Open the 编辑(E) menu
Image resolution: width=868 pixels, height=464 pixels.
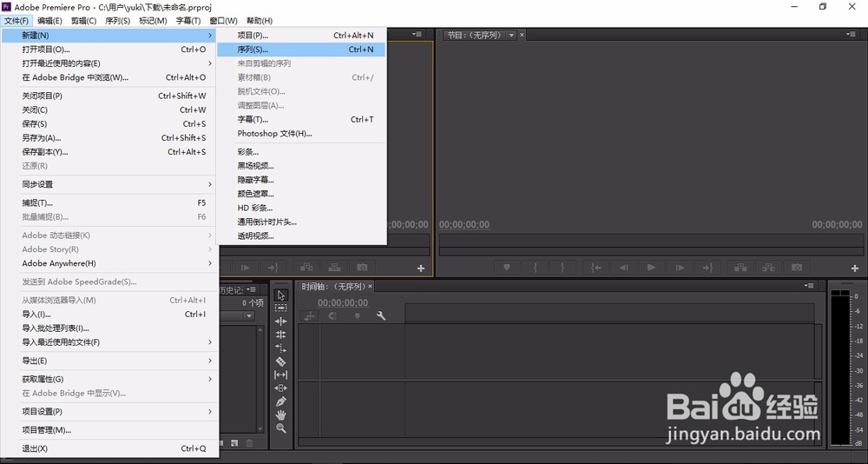coord(49,21)
